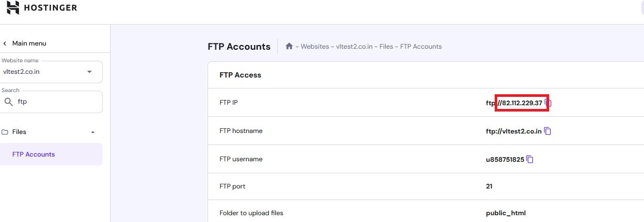Click the home breadcrumb icon
The height and width of the screenshot is (222, 644).
point(289,46)
